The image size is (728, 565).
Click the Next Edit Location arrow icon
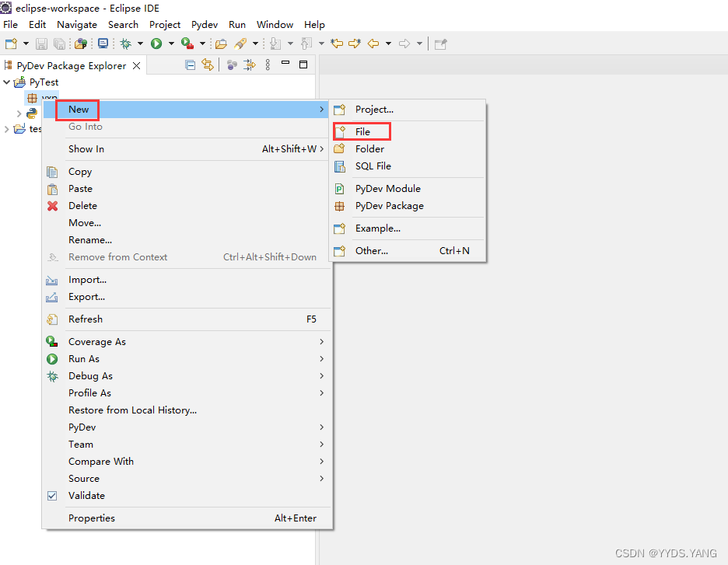coord(355,44)
